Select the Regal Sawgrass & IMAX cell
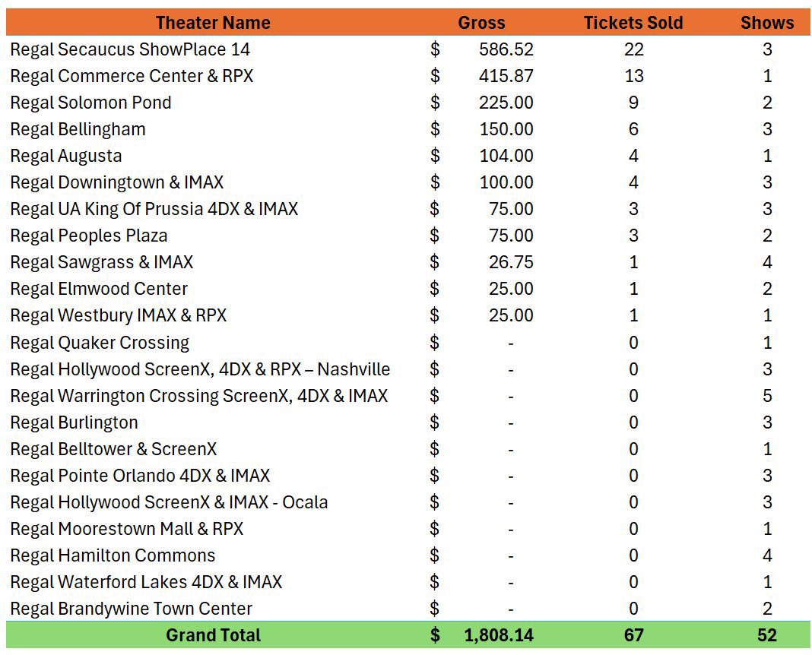This screenshot has width=812, height=655. coord(102,262)
